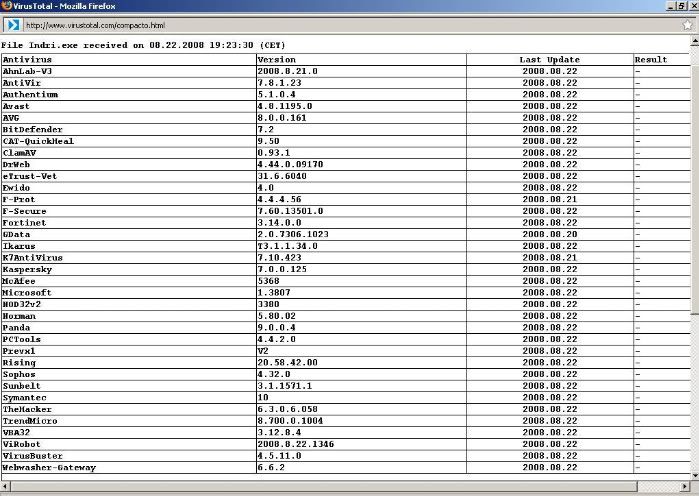Click the Symantec entry
Image resolution: width=699 pixels, height=496 pixels.
(25, 398)
